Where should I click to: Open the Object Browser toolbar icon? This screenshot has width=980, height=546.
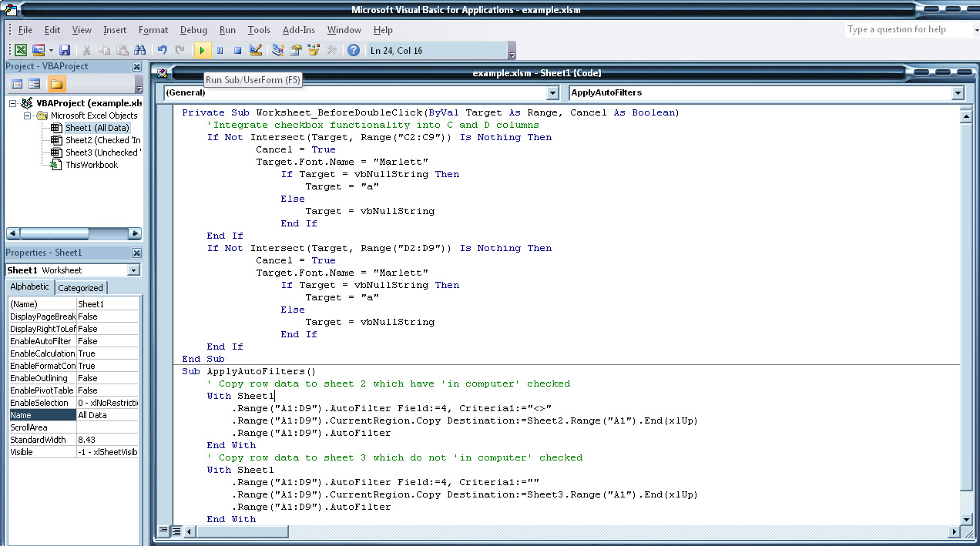point(314,50)
